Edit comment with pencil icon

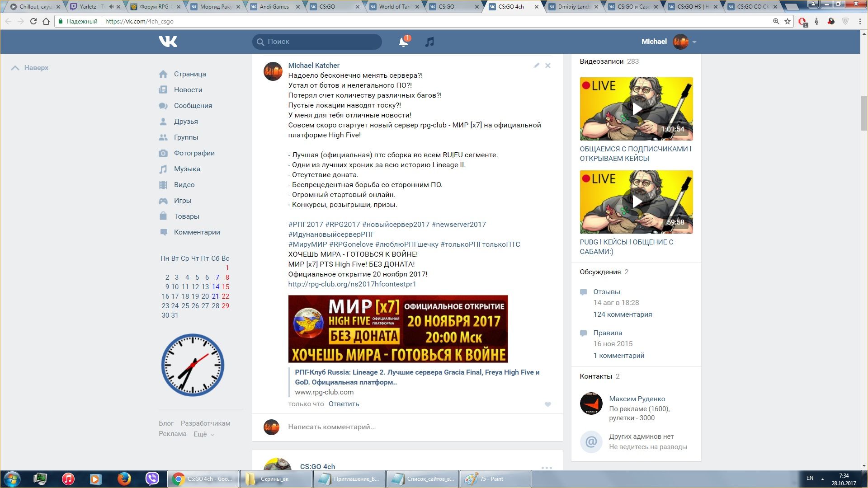pos(536,66)
